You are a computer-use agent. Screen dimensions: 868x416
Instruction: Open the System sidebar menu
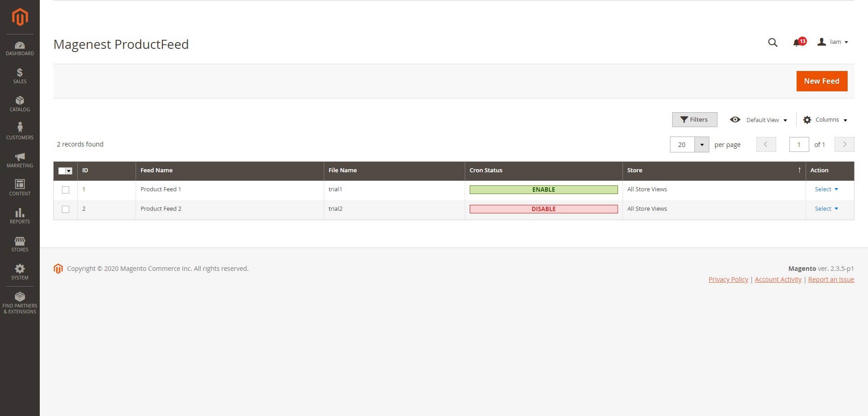pyautogui.click(x=20, y=272)
